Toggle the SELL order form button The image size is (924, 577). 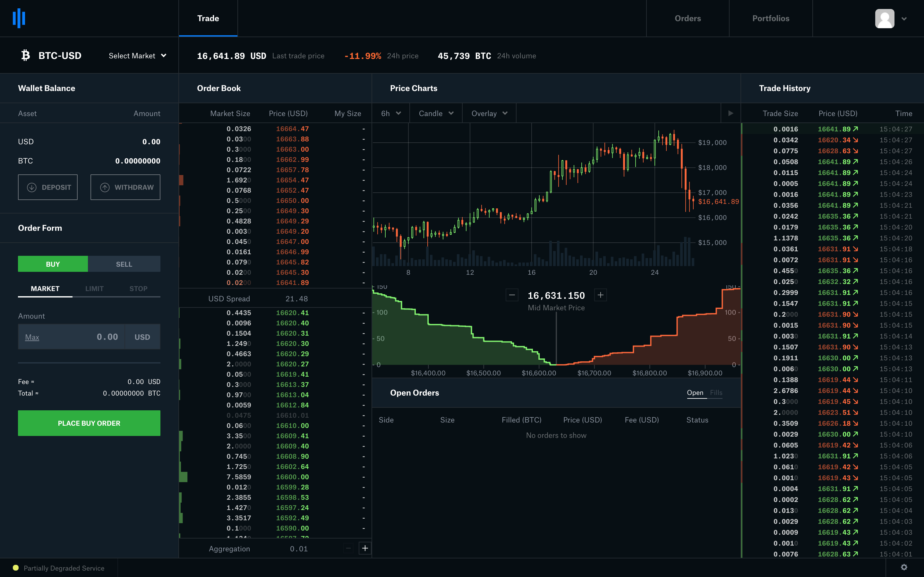(124, 264)
